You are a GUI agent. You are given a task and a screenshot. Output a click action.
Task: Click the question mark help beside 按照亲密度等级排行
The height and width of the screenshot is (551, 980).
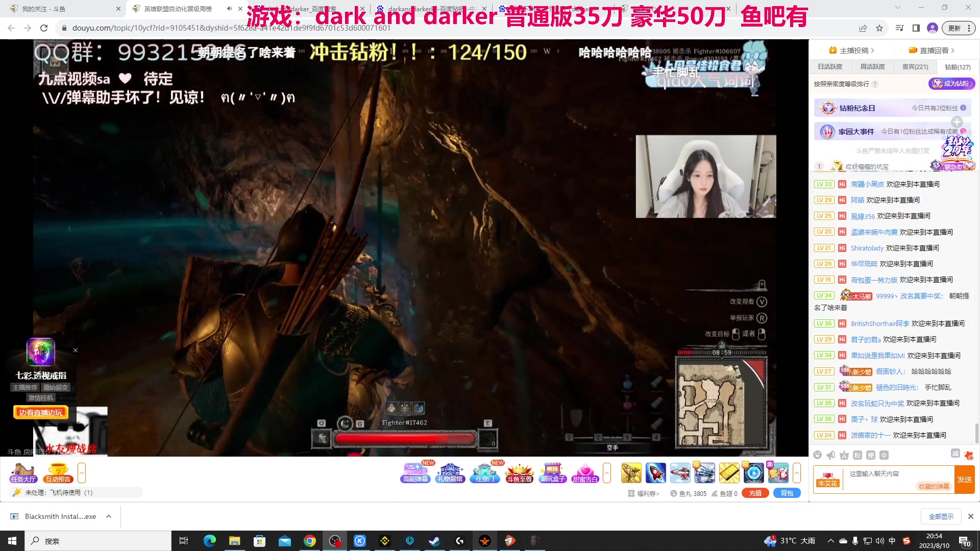tap(875, 84)
